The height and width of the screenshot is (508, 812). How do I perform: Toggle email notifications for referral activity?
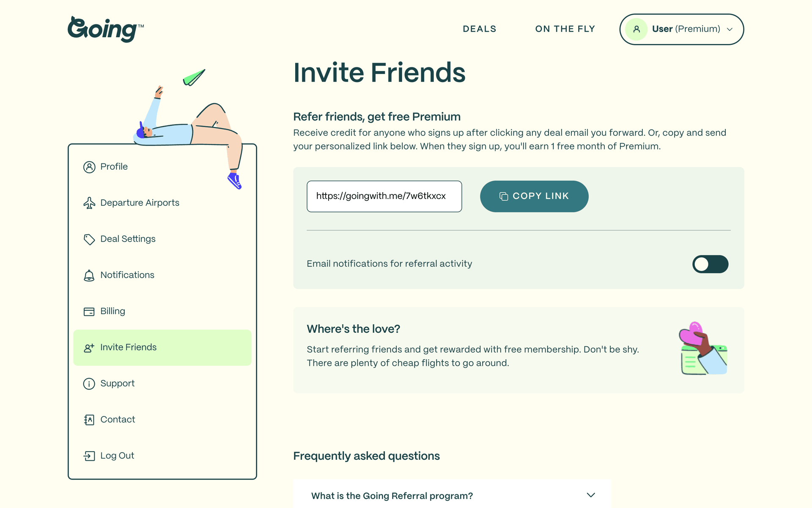[710, 264]
